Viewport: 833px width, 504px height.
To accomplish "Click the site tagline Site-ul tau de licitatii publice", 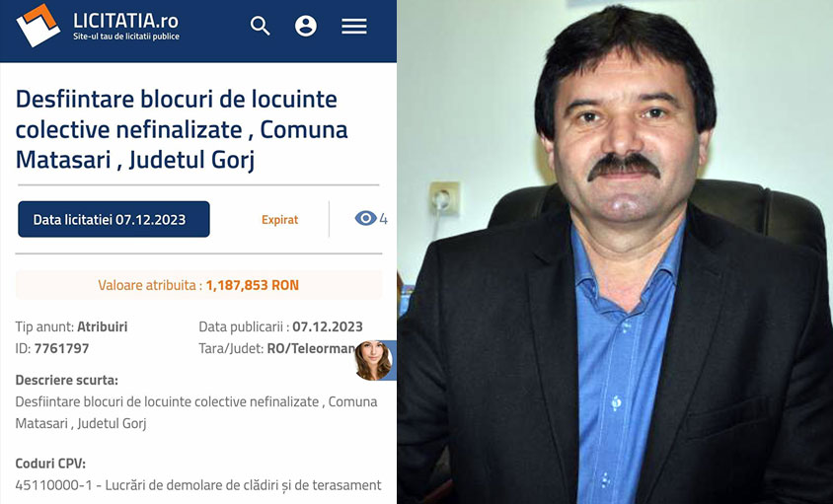I will [x=126, y=36].
